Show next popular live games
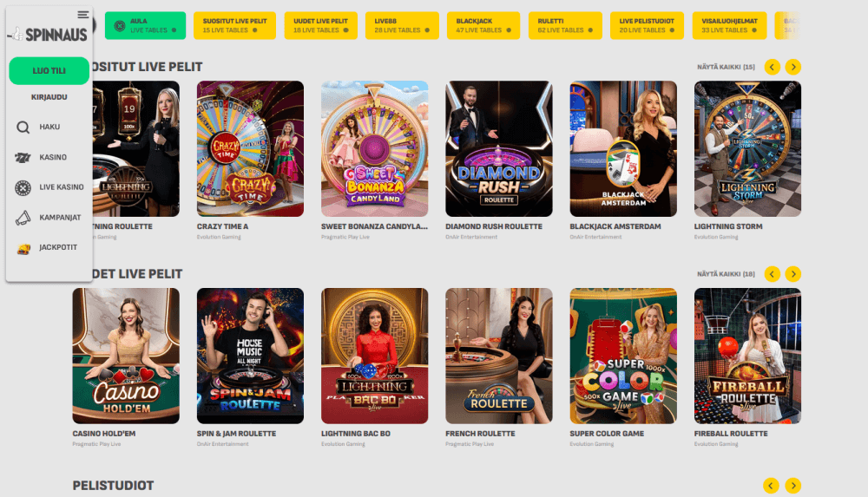This screenshot has height=497, width=868. 792,67
